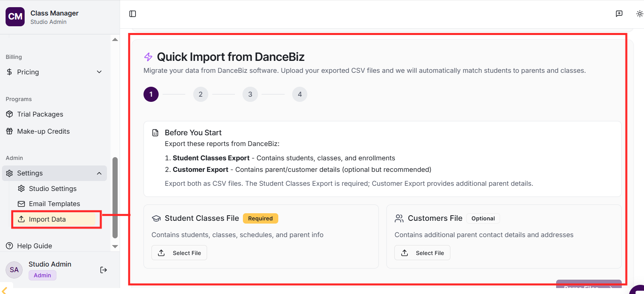
Task: Collapse the Settings section chevron
Action: point(99,173)
